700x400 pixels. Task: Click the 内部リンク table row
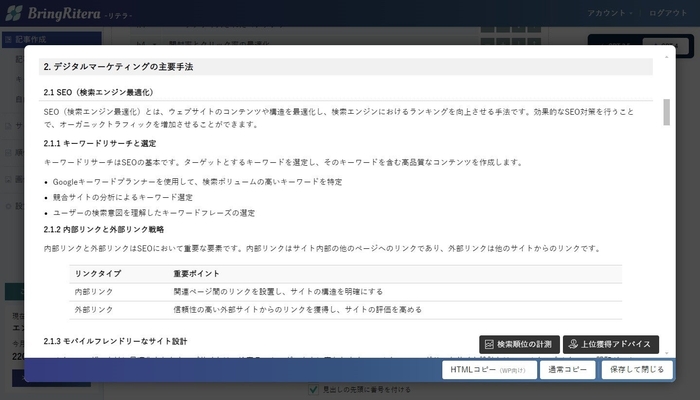(x=347, y=291)
